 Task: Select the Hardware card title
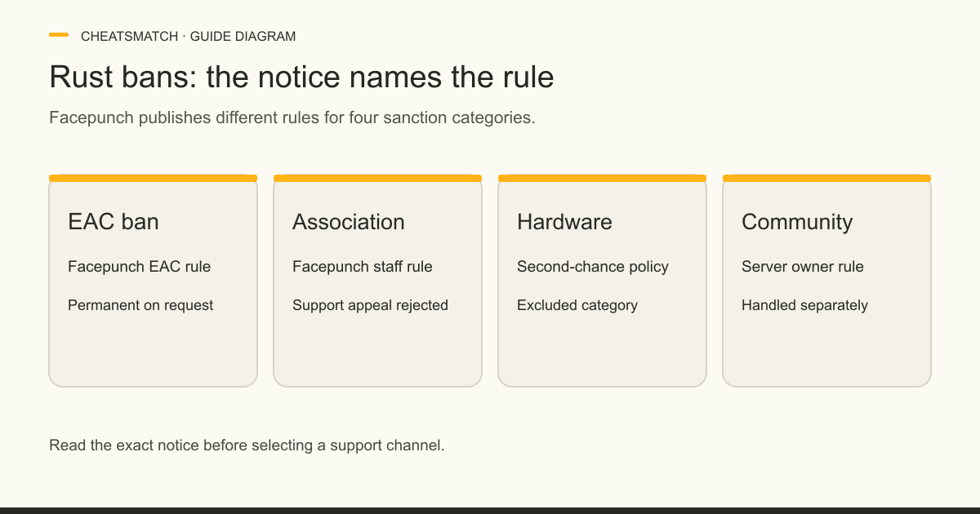pos(564,222)
